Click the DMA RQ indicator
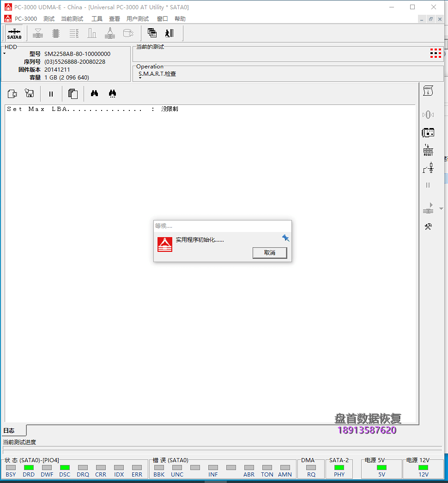The height and width of the screenshot is (483, 448). coord(311,467)
